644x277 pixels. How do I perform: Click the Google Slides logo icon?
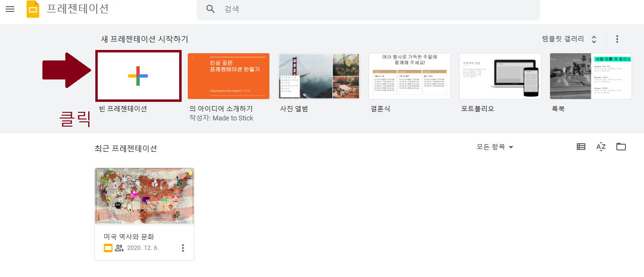(x=32, y=9)
